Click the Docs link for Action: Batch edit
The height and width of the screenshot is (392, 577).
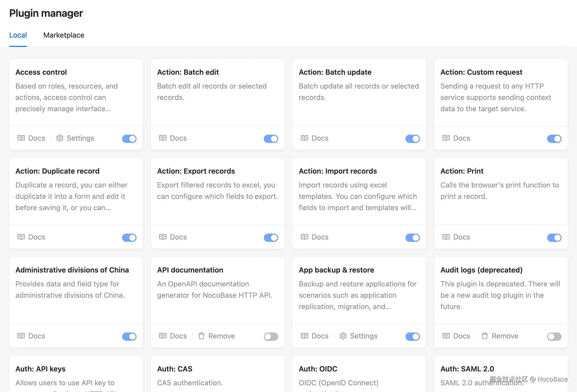173,138
